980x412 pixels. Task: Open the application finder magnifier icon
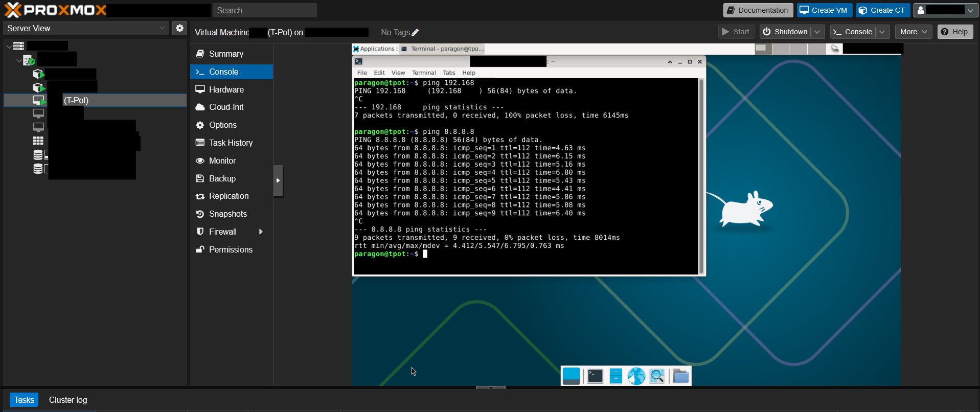tap(657, 376)
